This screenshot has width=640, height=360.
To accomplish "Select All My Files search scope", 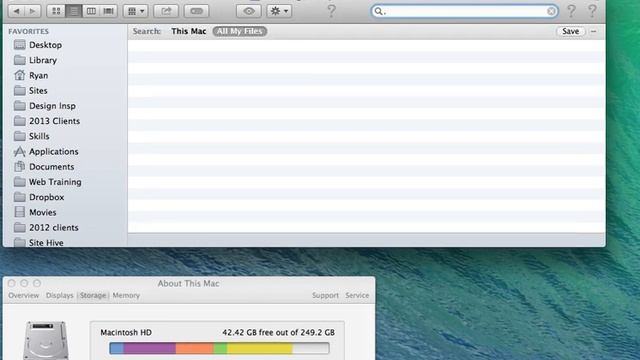I will coord(240,31).
